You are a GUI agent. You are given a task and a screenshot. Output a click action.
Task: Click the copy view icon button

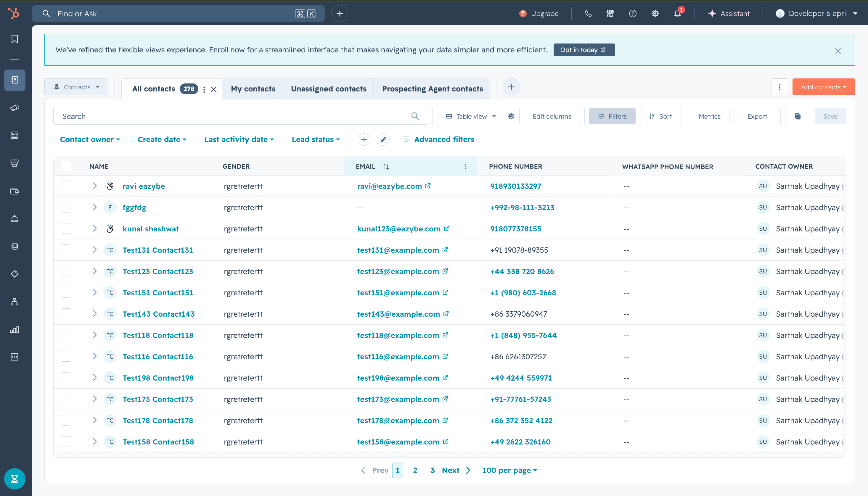[798, 116]
